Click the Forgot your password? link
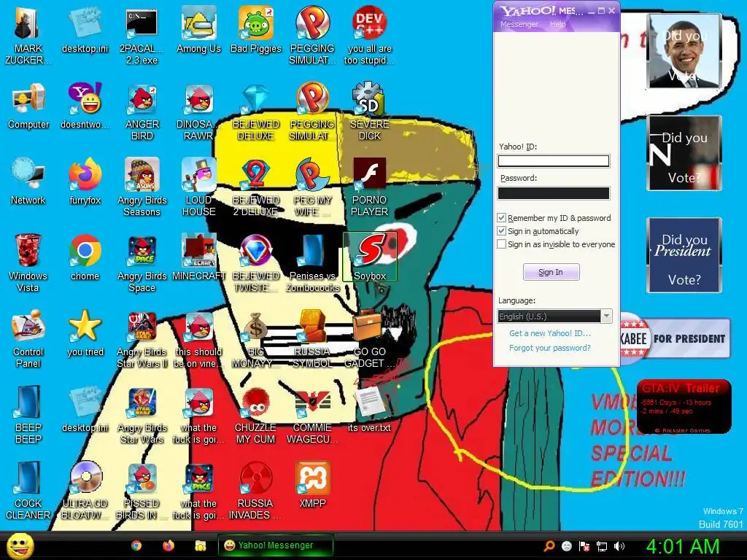Screen dimensions: 747x560 [x=550, y=348]
